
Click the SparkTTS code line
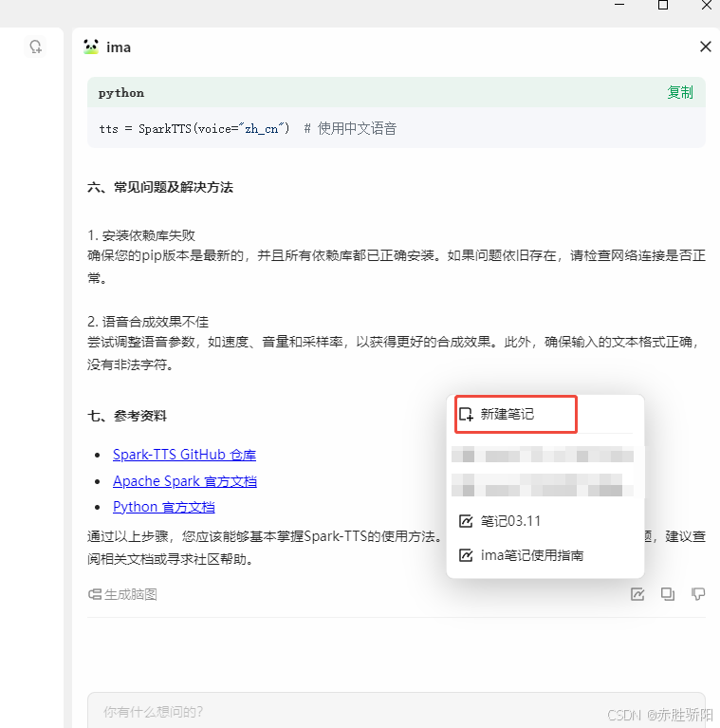click(x=248, y=128)
